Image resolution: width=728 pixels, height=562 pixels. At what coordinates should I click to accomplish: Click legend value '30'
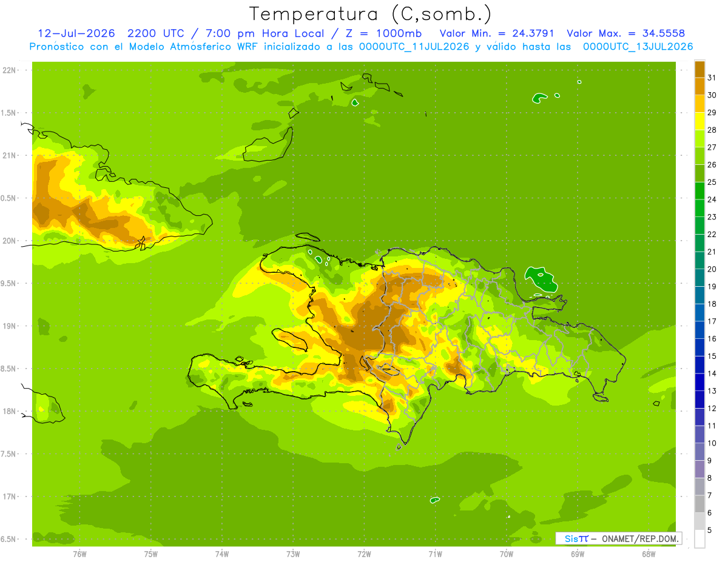[x=712, y=95]
